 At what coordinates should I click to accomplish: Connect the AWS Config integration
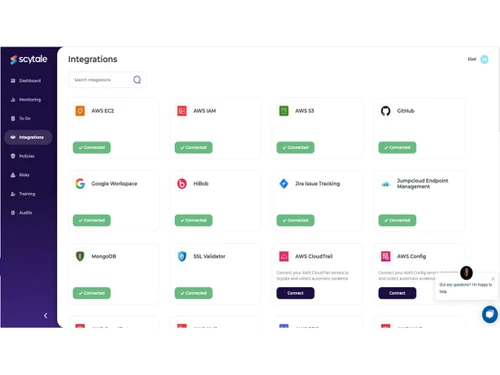coord(397,293)
